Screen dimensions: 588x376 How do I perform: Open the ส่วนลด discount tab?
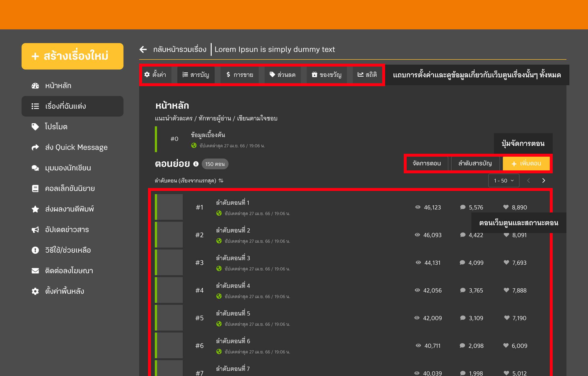[282, 75]
